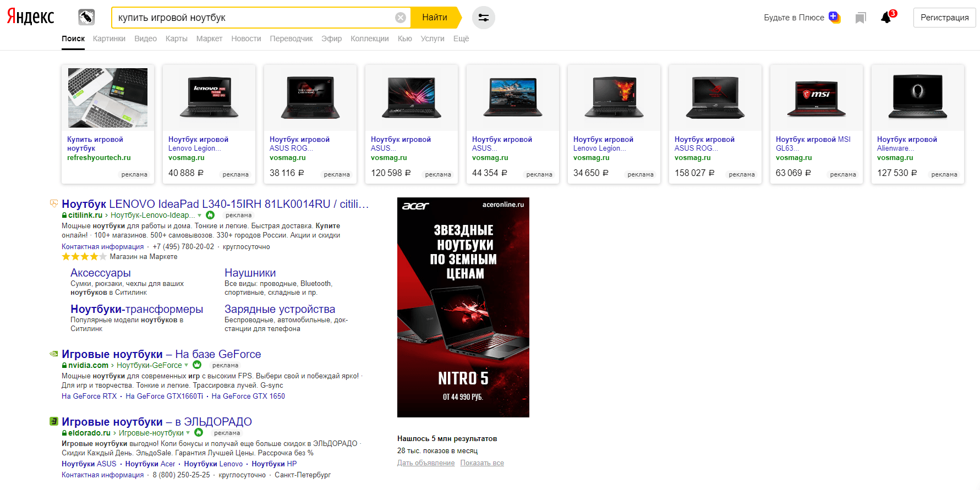Switch to the Маркет tab

[x=209, y=38]
